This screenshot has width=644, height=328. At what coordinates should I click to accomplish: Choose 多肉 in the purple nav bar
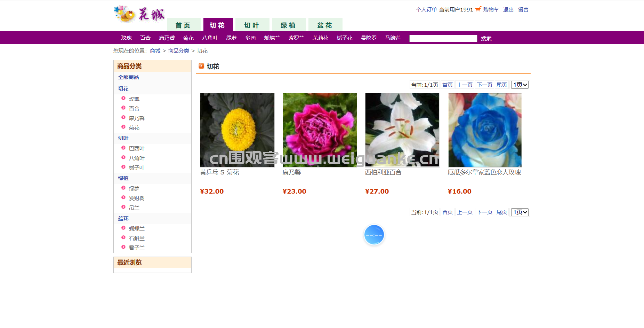point(250,38)
